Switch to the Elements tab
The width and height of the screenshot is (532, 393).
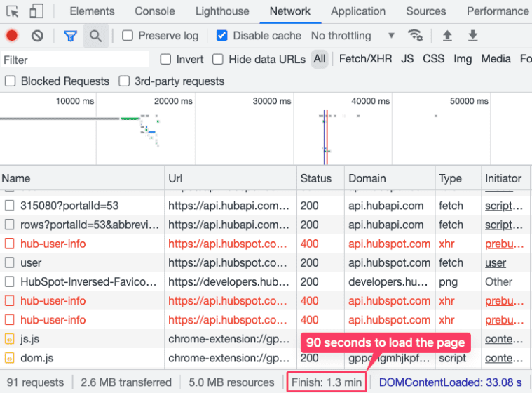(92, 11)
